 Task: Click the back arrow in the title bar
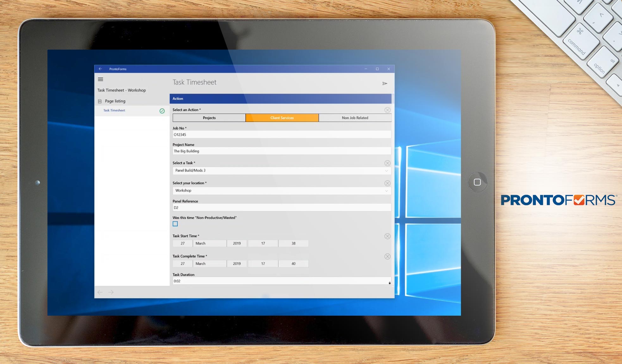tap(100, 69)
